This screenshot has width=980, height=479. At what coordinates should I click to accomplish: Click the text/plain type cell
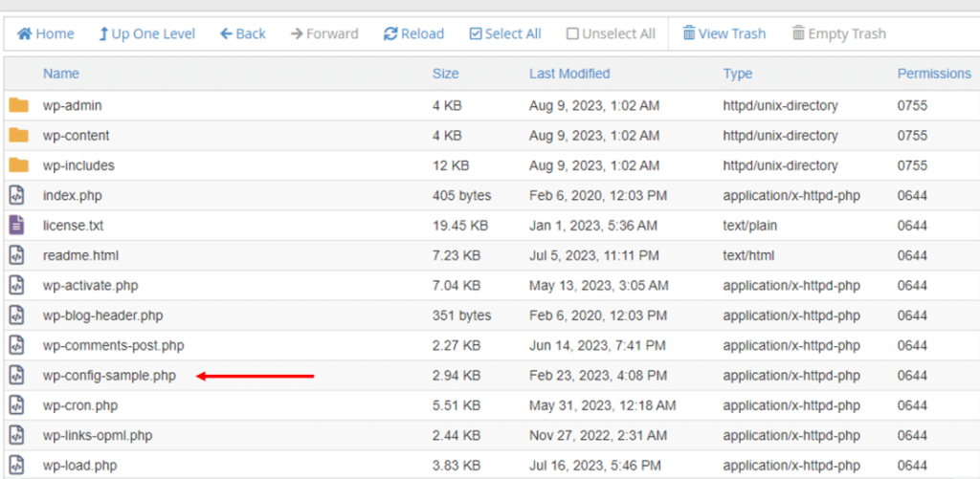(750, 226)
